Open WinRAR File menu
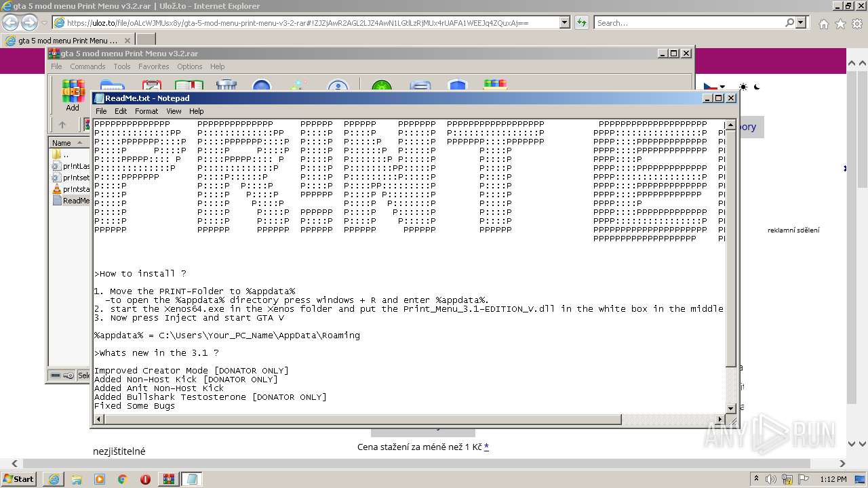868x488 pixels. tap(56, 66)
